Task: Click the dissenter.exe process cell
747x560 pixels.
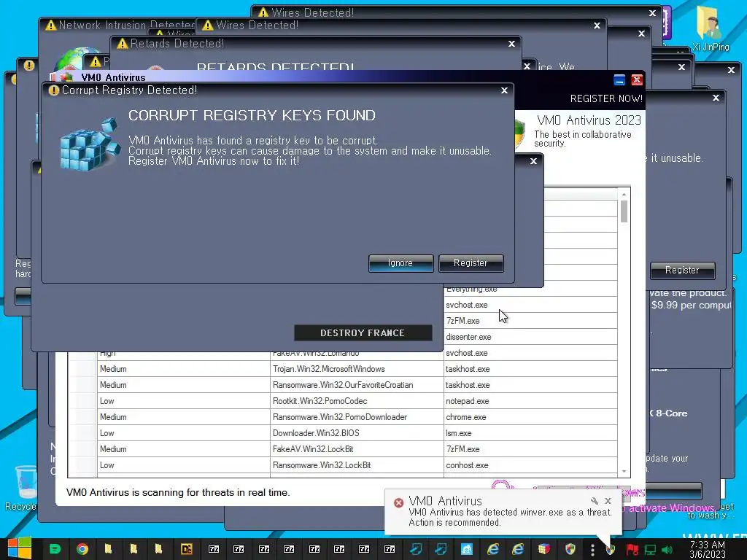Action: click(x=530, y=337)
